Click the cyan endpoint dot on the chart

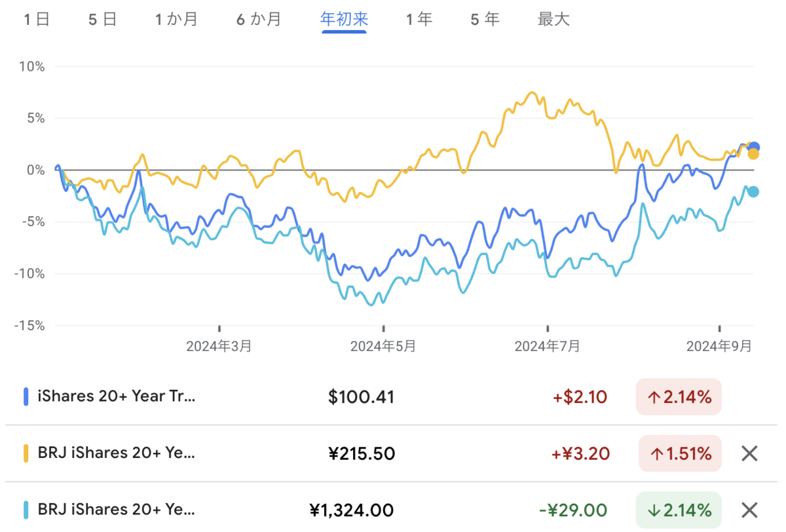[x=753, y=191]
